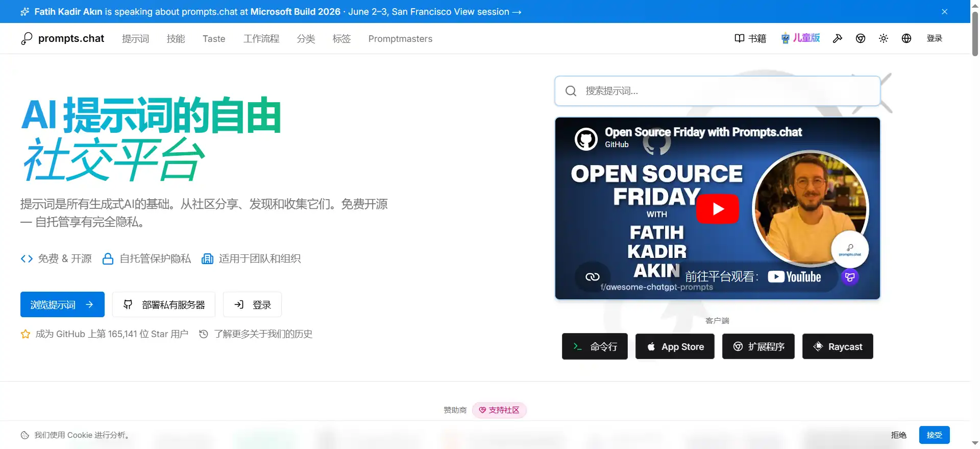This screenshot has height=449, width=980.
Task: Open the 书籍 book link
Action: coord(750,38)
